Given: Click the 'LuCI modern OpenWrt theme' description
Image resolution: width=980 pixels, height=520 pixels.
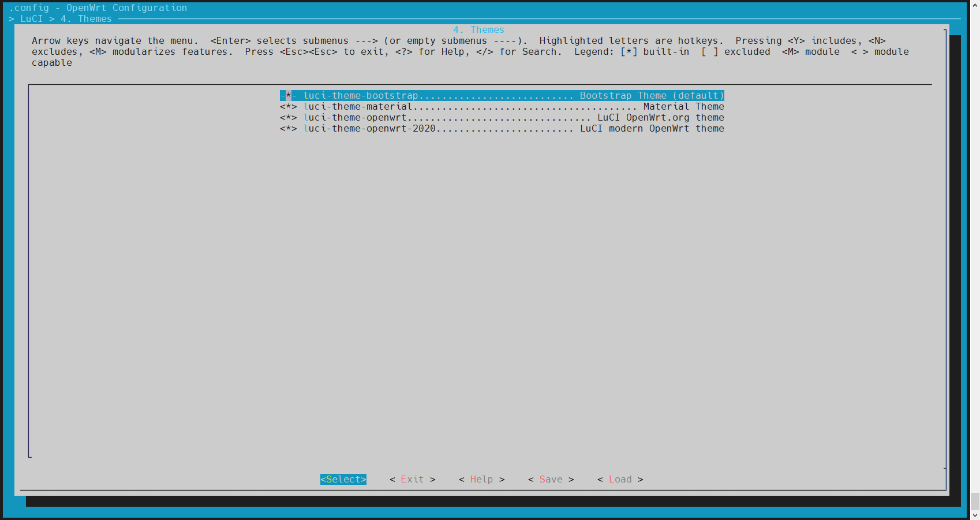Looking at the screenshot, I should point(652,129).
